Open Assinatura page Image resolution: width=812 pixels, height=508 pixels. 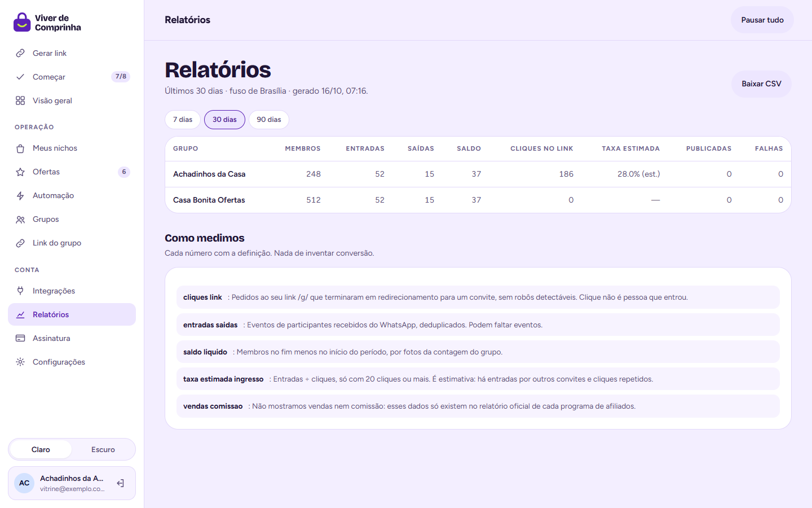(72, 338)
